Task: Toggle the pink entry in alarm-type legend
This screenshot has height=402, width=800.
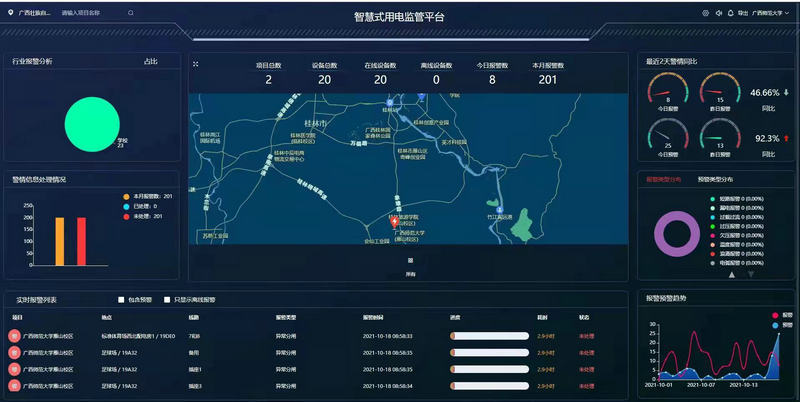Action: (737, 236)
